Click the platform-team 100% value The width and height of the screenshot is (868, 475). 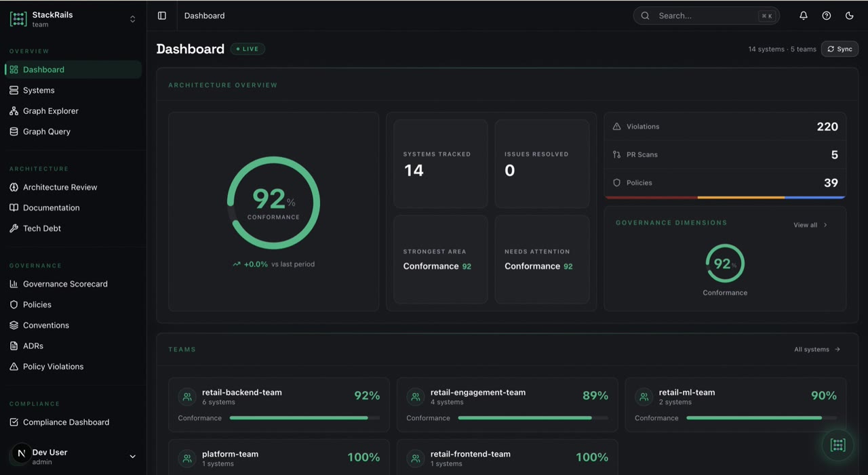click(x=363, y=457)
